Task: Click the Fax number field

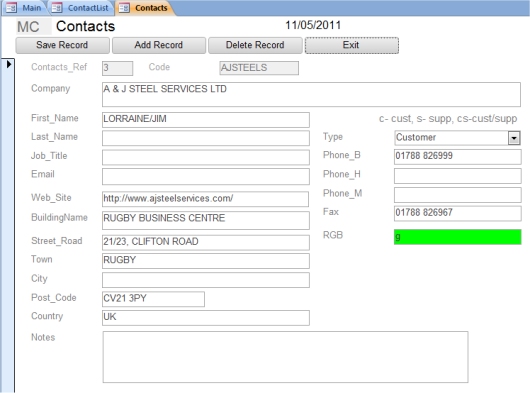Action: click(x=457, y=214)
